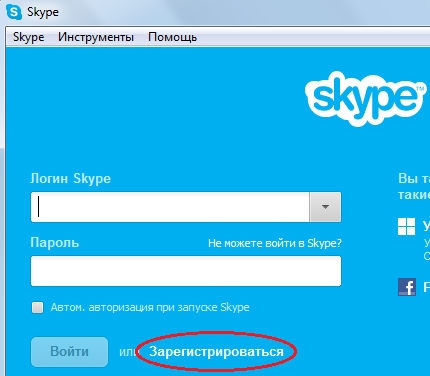Click the large Skype cloud logo
The height and width of the screenshot is (376, 430).
click(366, 99)
